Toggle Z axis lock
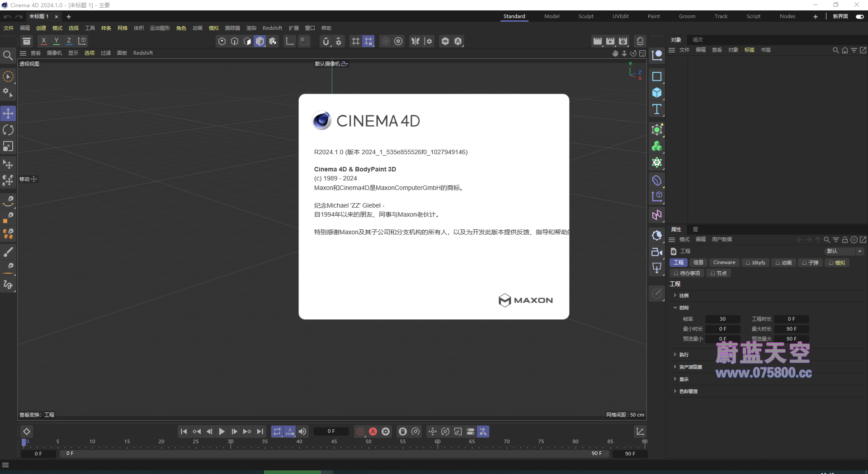The width and height of the screenshot is (868, 474). point(69,41)
